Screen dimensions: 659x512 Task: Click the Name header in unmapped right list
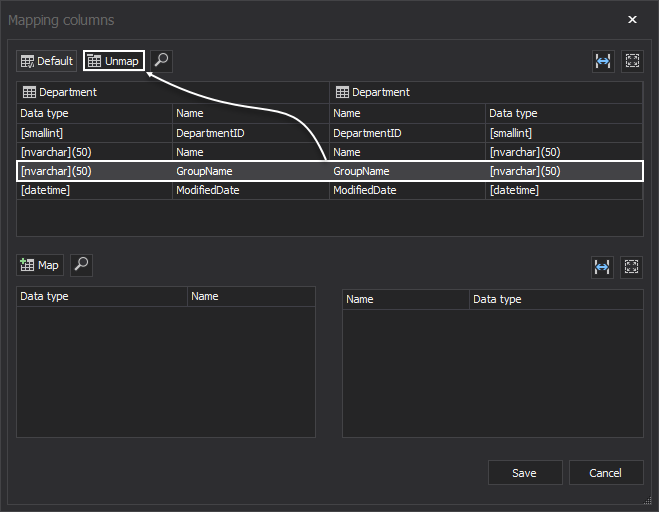pos(405,299)
